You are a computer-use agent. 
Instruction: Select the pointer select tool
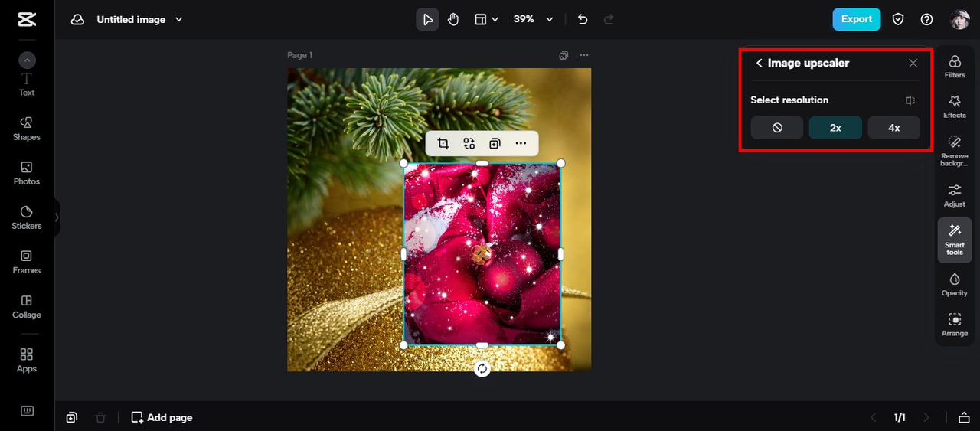pyautogui.click(x=428, y=19)
